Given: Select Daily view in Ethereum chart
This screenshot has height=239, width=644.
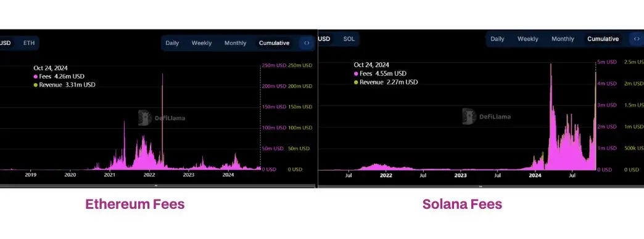Looking at the screenshot, I should pos(172,43).
